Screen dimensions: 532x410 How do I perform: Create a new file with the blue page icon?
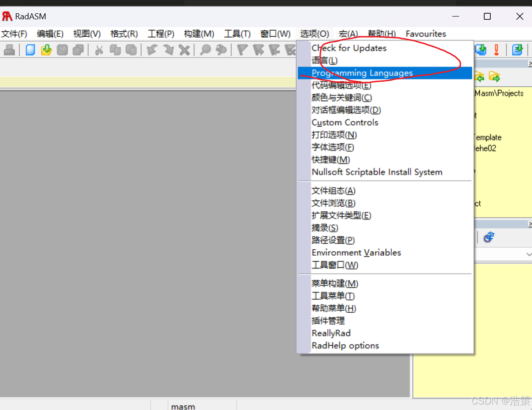click(30, 50)
